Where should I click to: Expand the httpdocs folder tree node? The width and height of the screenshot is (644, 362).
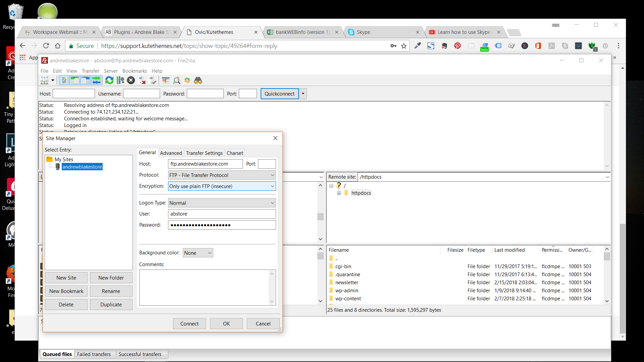point(339,193)
